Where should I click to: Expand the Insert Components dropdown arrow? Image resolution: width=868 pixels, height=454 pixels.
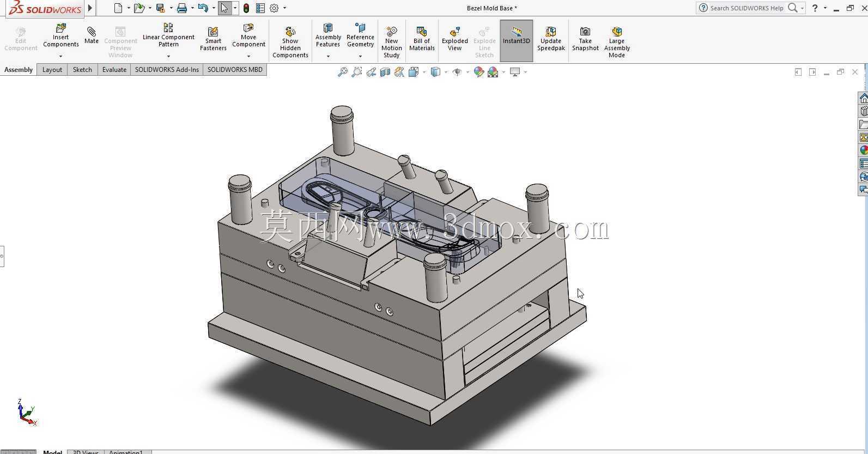coord(61,56)
